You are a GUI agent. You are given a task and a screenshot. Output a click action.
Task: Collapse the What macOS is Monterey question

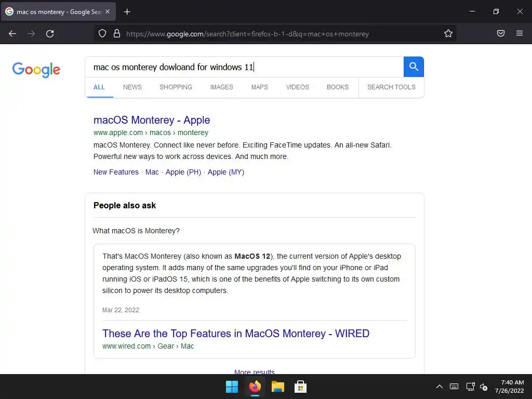(x=136, y=231)
